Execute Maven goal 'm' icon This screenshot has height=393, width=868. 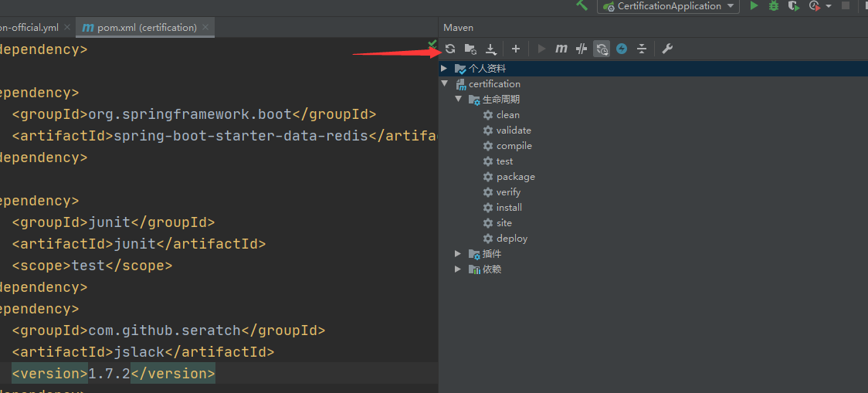561,49
